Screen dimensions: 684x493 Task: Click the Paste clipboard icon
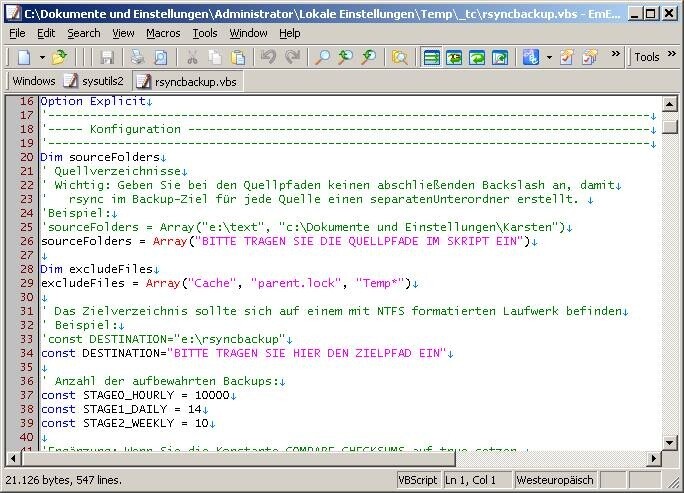(x=238, y=57)
